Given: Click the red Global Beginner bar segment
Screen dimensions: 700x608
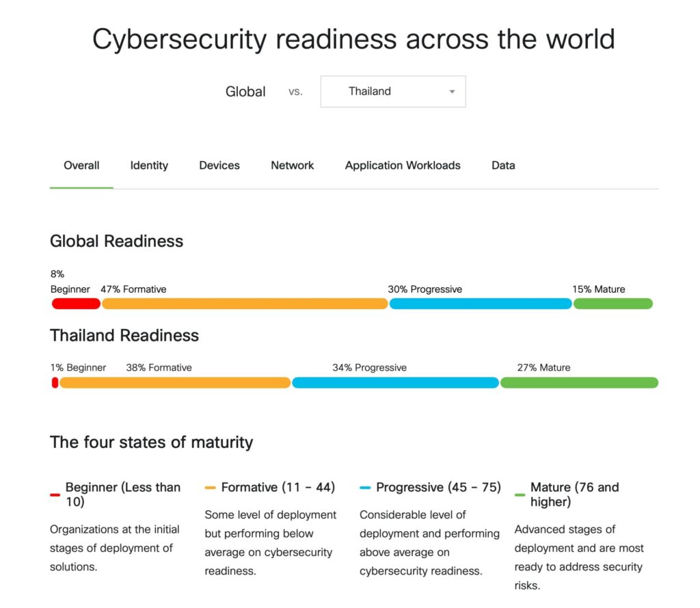Looking at the screenshot, I should tap(76, 304).
